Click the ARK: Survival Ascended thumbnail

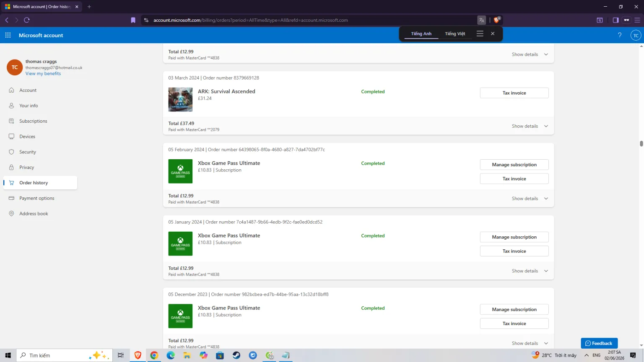point(180,99)
